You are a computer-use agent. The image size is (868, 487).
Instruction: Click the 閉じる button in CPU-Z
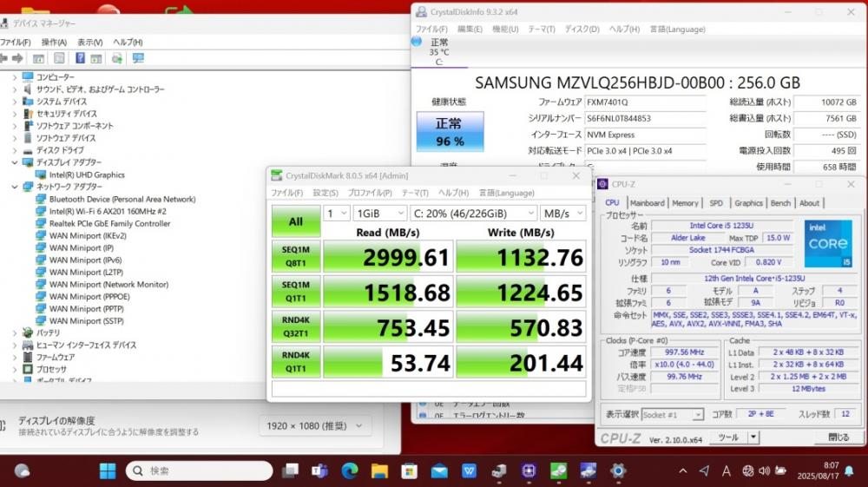tap(838, 438)
